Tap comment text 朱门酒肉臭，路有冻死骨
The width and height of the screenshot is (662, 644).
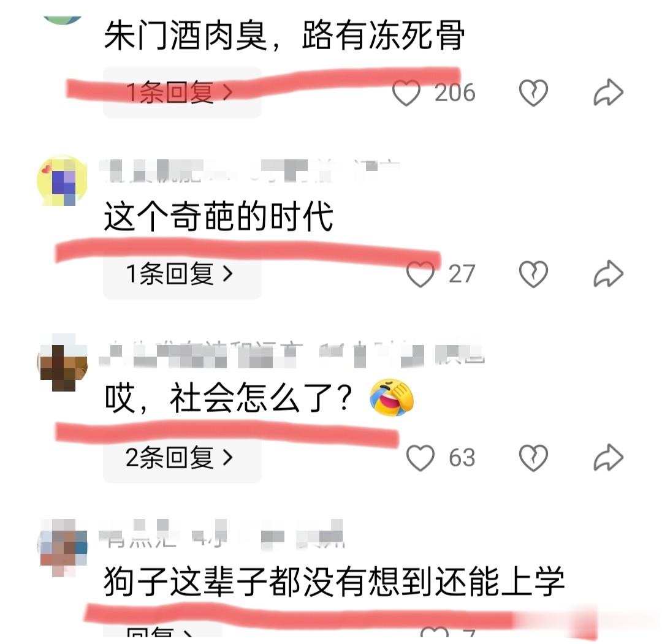click(x=284, y=36)
